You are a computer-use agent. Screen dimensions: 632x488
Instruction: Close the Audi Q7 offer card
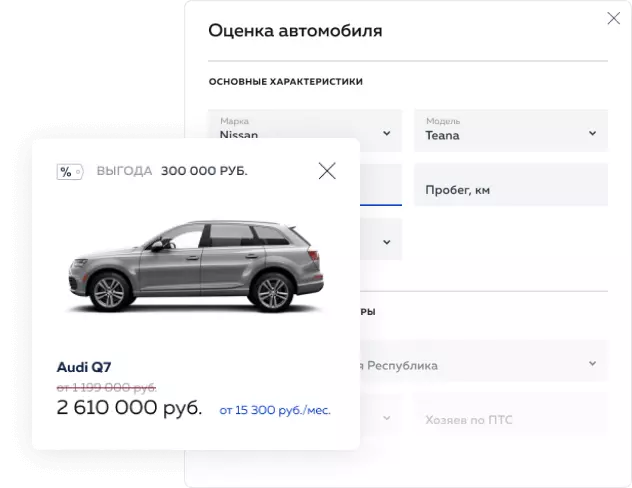pos(327,171)
